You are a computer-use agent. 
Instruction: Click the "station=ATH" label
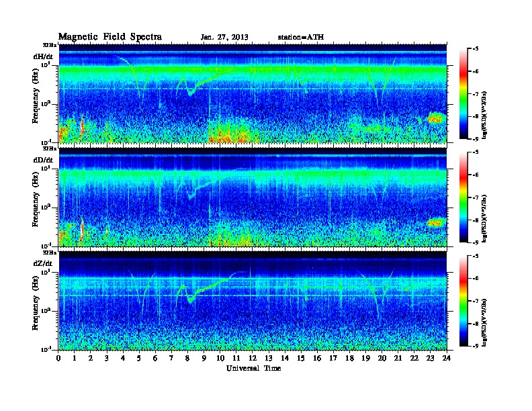(x=301, y=38)
